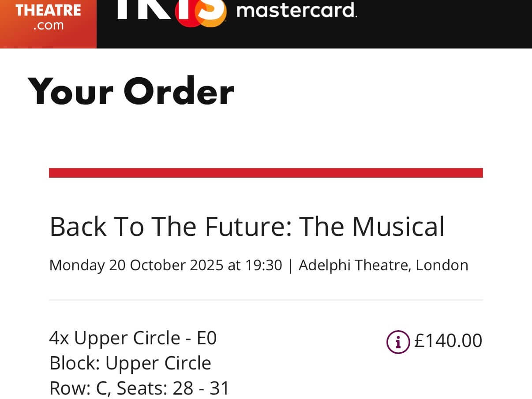Click the red divider bar above the order
The width and height of the screenshot is (532, 399).
coord(266,173)
